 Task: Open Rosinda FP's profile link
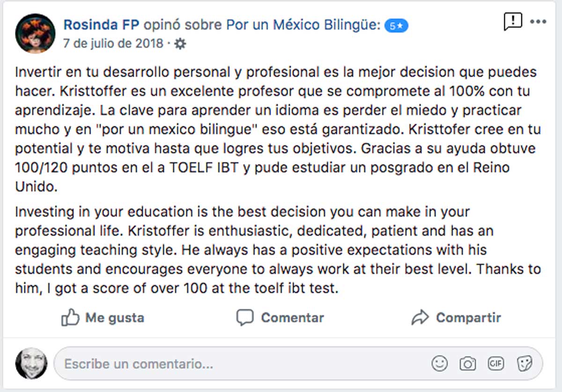(101, 25)
